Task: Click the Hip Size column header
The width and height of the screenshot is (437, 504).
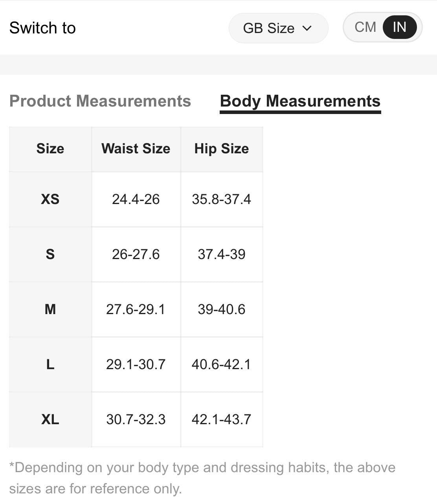Action: tap(221, 149)
